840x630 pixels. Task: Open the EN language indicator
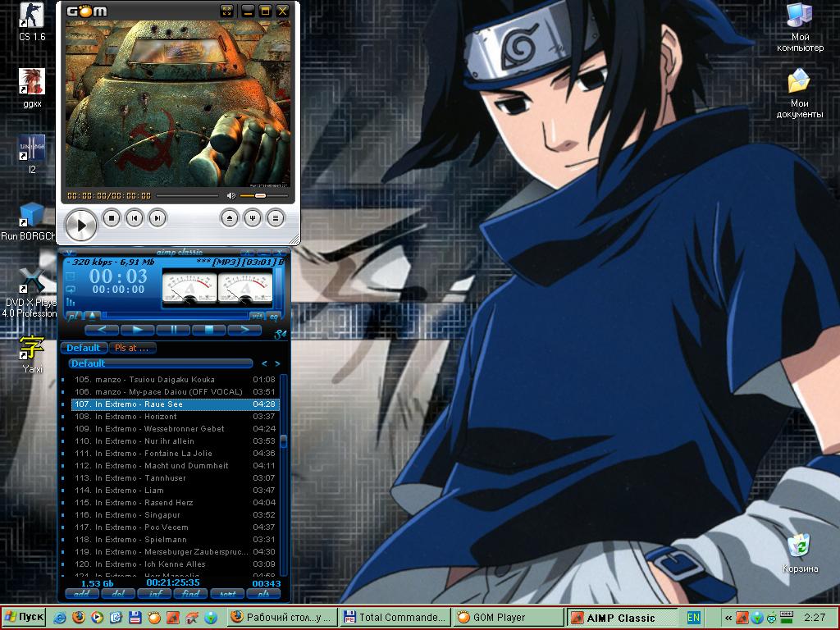[694, 618]
